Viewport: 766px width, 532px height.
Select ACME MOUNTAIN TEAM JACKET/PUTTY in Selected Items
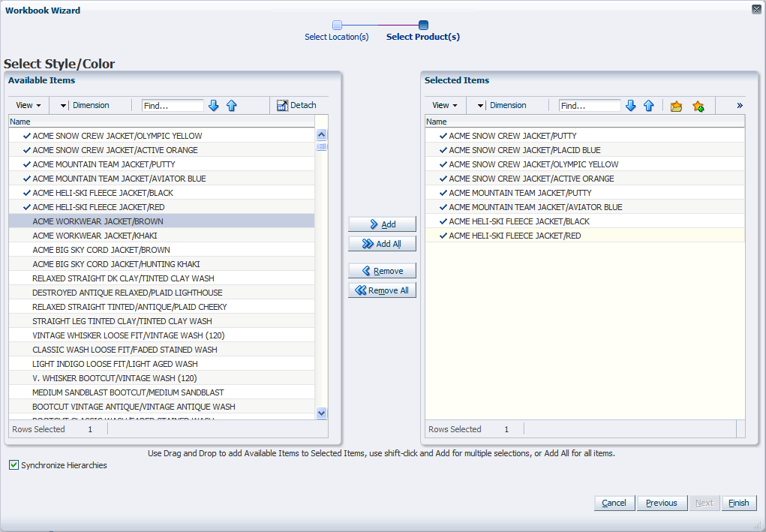(x=584, y=193)
